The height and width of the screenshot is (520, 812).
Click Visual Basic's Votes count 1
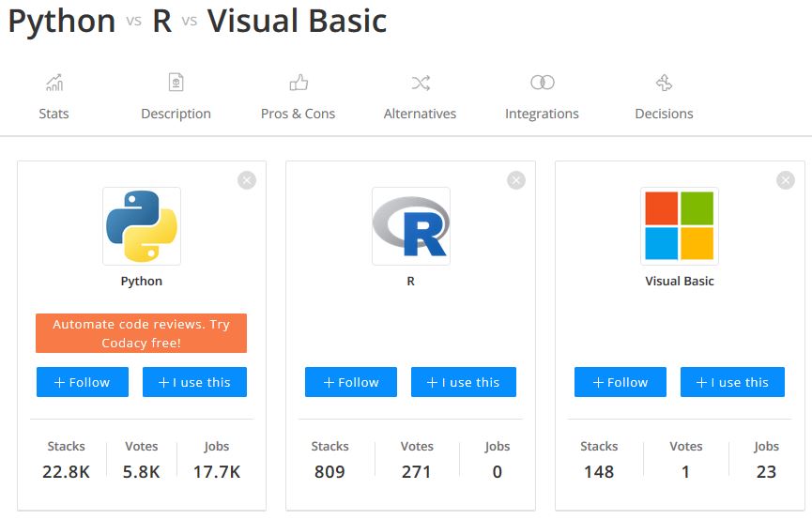pos(685,472)
